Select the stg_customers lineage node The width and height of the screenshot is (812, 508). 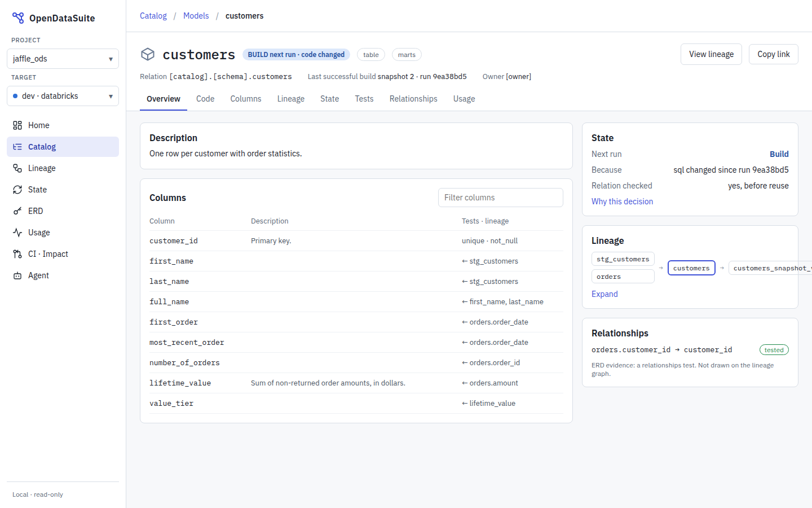623,259
